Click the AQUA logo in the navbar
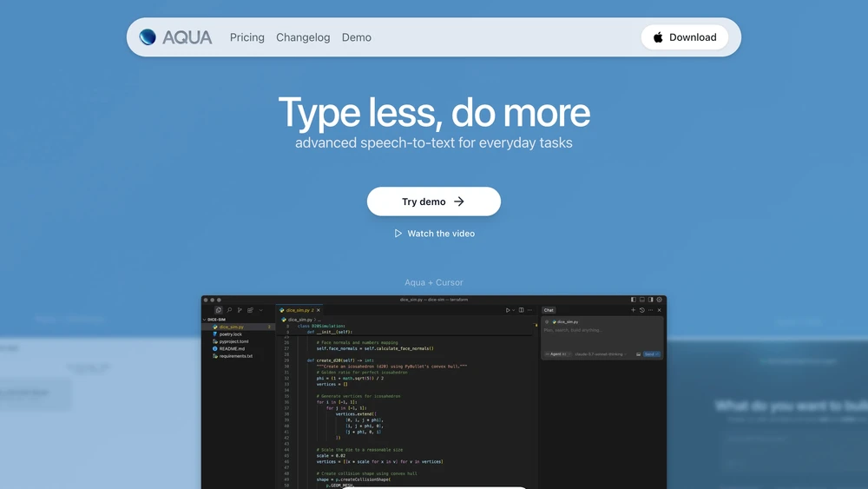868x489 pixels. (x=175, y=37)
